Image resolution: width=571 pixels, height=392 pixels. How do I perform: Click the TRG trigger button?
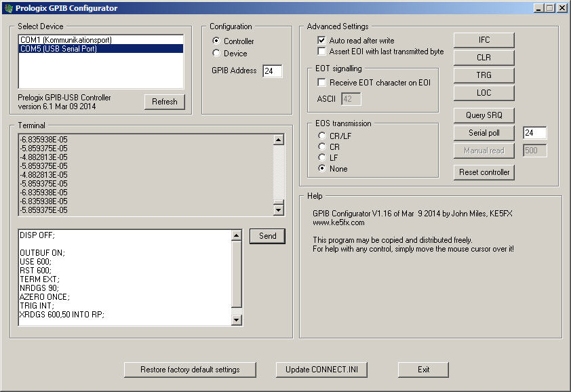point(484,75)
